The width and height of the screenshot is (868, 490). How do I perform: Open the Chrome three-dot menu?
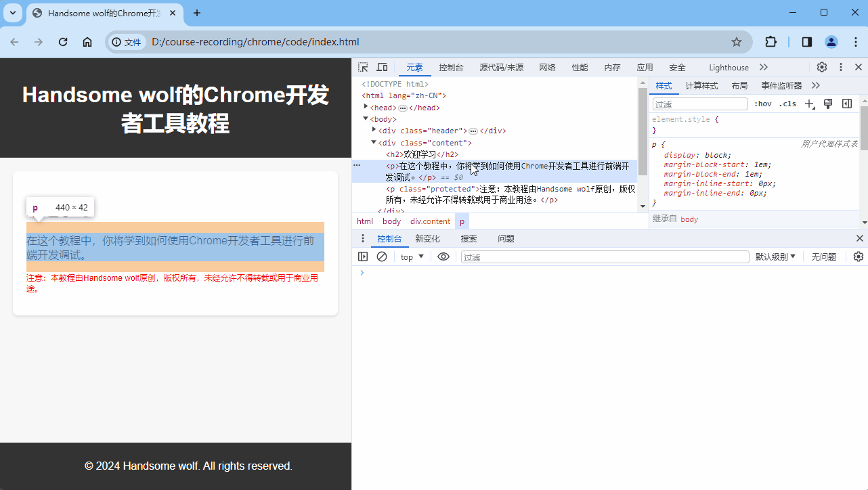tap(854, 42)
